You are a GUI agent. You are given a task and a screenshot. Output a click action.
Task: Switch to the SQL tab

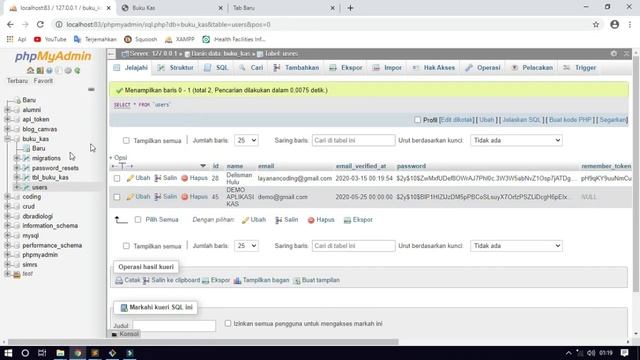216,68
